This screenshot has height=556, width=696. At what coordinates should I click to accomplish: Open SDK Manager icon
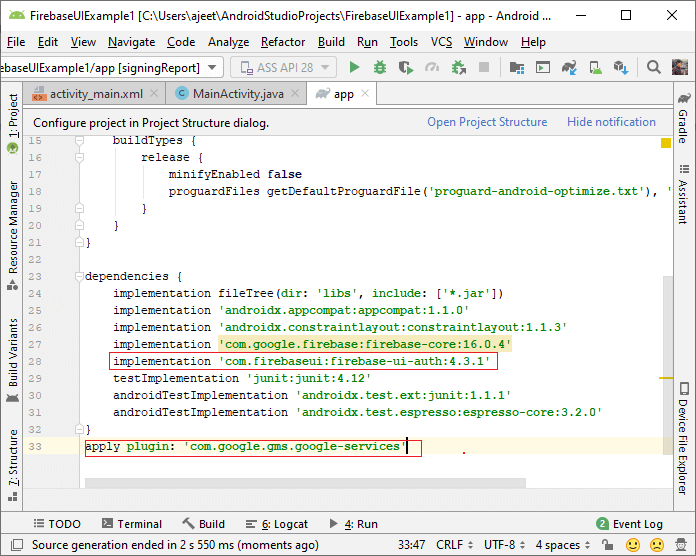621,67
